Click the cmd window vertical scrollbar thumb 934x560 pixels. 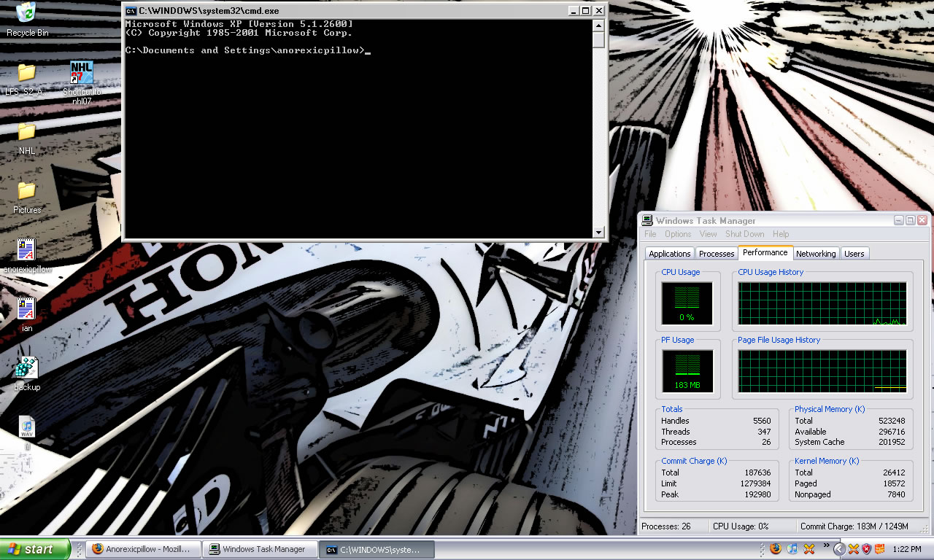point(599,40)
